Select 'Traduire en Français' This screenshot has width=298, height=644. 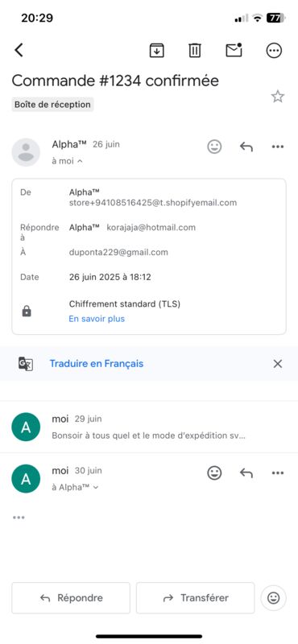coord(97,364)
